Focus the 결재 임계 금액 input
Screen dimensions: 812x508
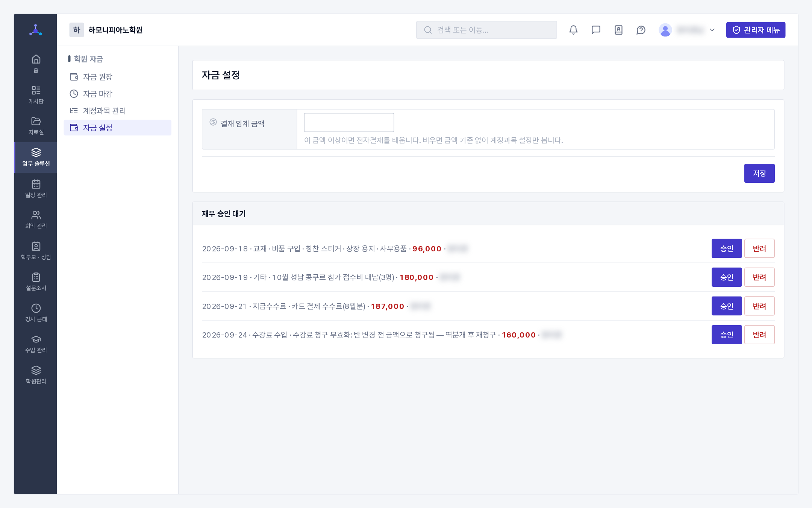(x=349, y=122)
